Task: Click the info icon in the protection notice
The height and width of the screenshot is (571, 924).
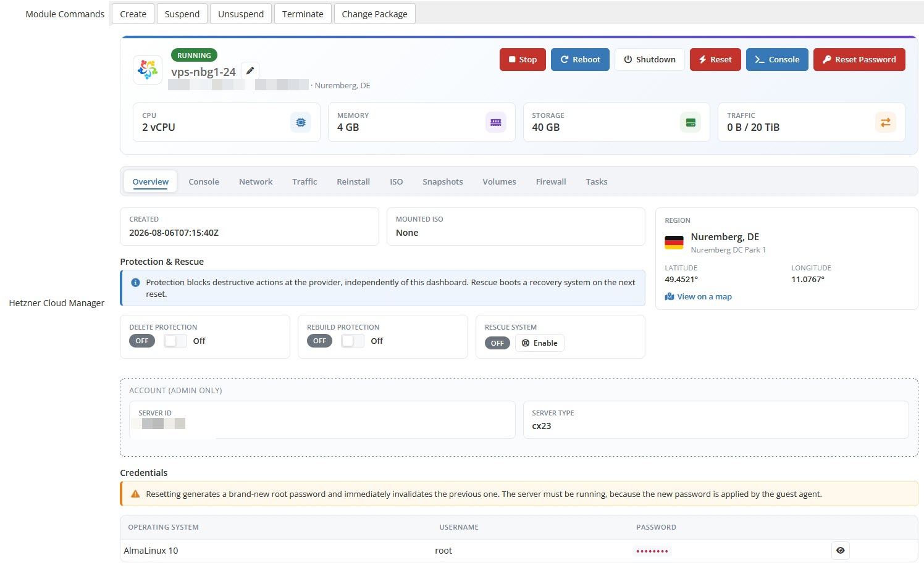Action: (135, 282)
